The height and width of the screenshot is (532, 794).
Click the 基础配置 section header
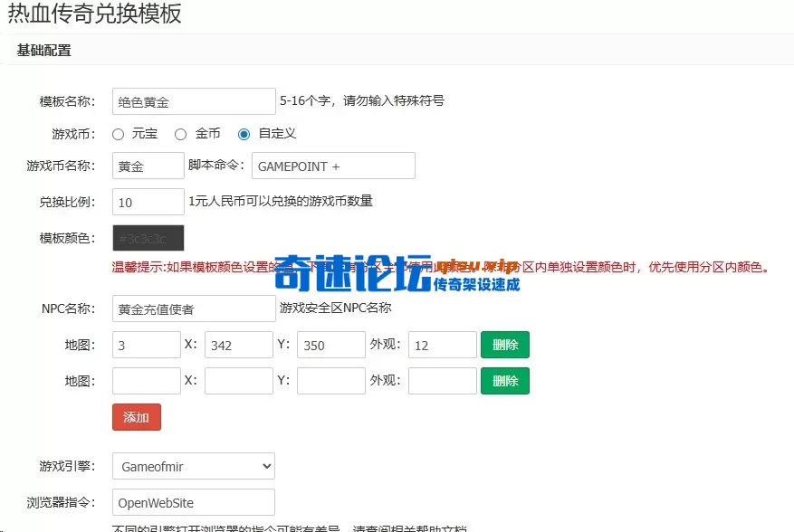(44, 51)
